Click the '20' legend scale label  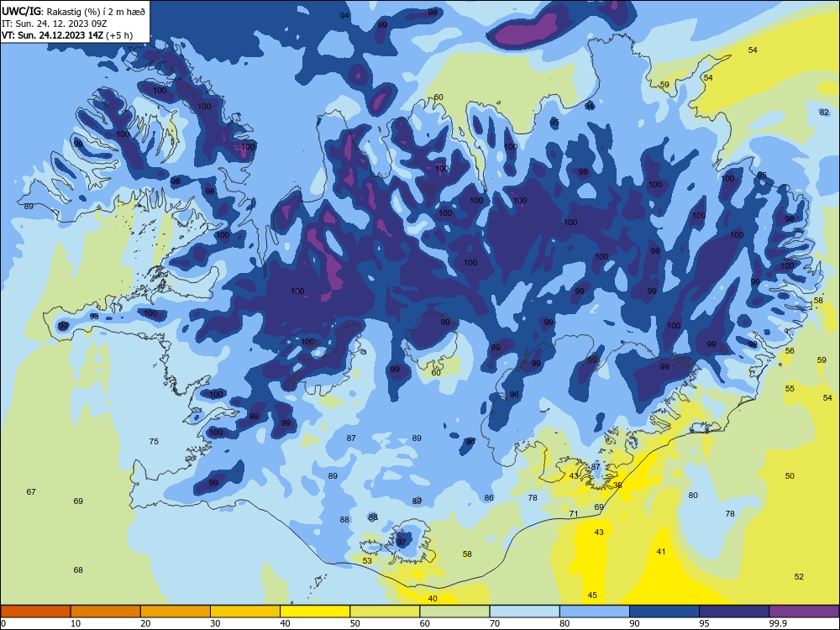(x=145, y=623)
